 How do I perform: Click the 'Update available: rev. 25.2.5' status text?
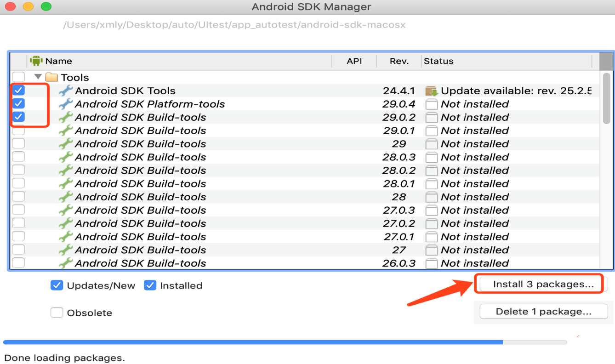click(x=516, y=91)
